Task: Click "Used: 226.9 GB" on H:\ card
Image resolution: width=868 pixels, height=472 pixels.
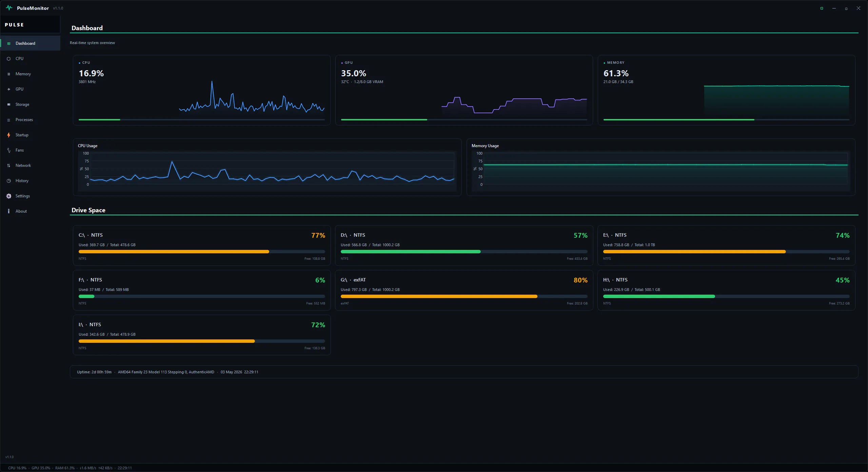Action: click(616, 290)
